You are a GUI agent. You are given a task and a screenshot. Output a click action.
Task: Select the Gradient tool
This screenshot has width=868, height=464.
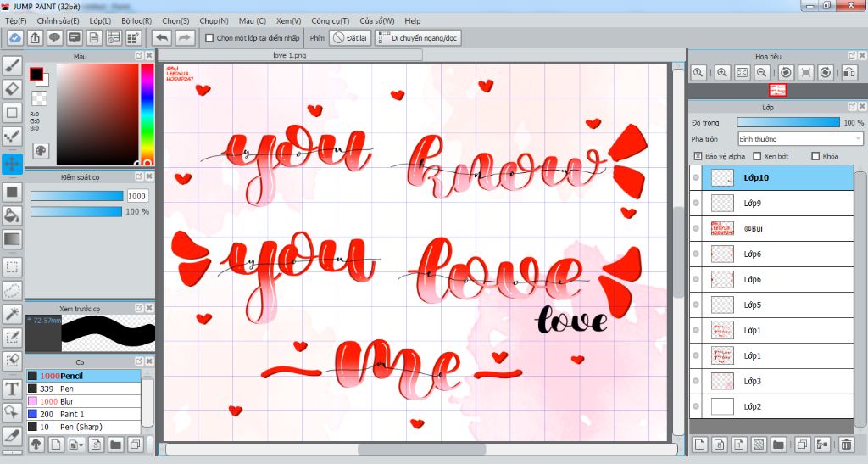(x=12, y=239)
